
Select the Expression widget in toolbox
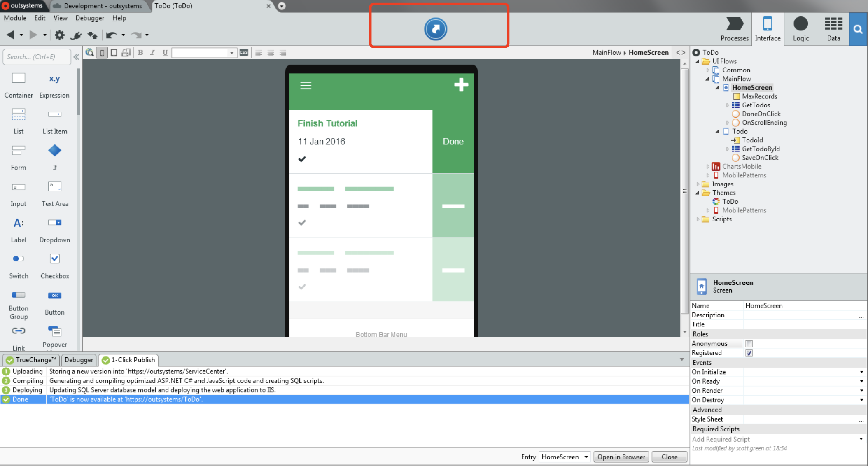tap(54, 85)
